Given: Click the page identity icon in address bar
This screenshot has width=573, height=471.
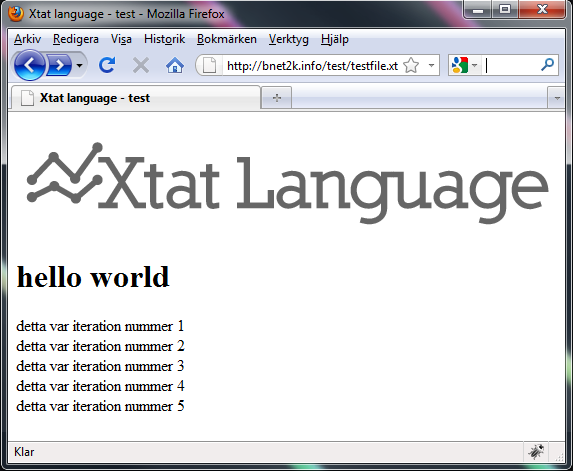Looking at the screenshot, I should [x=209, y=66].
